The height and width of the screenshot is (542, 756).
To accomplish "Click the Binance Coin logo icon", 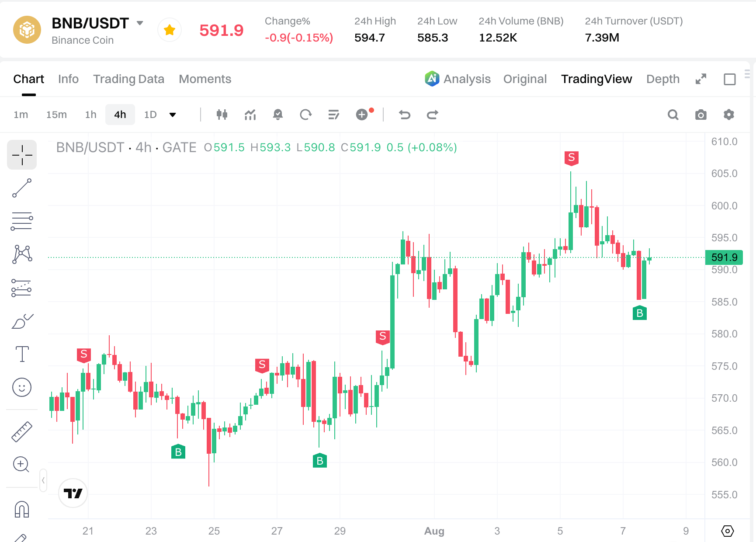I will (27, 30).
